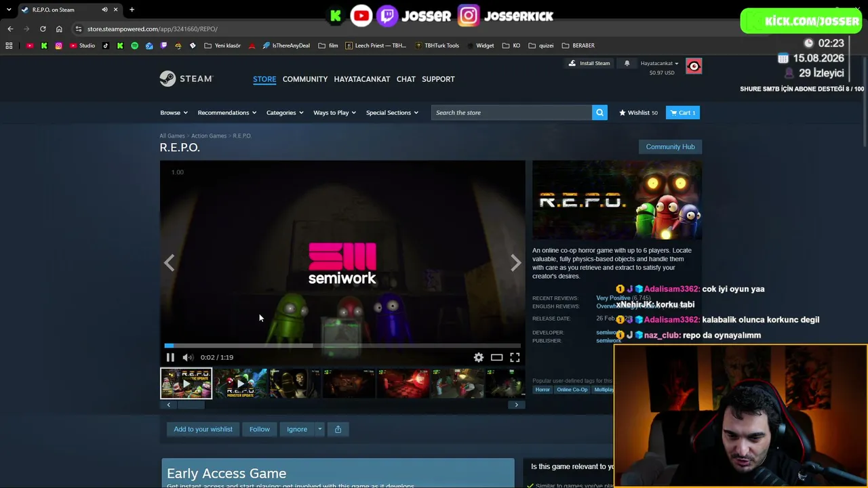Expand the Categories dropdown

pyautogui.click(x=285, y=113)
